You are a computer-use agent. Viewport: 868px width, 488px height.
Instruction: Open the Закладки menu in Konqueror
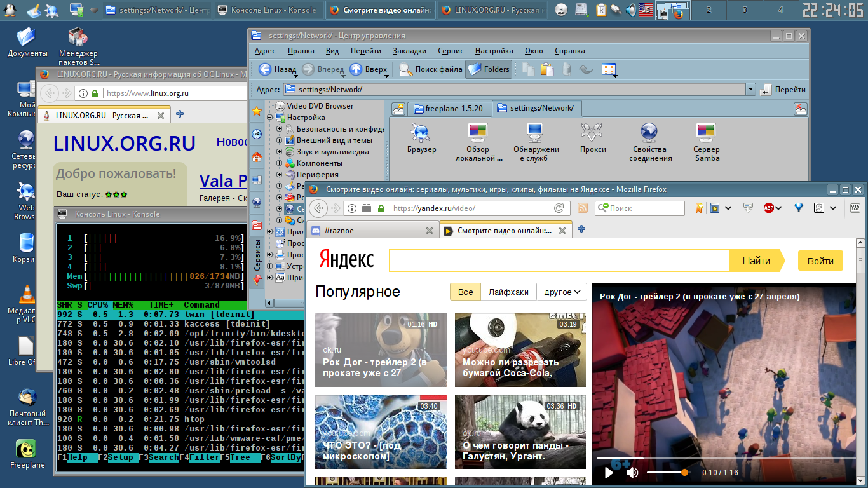pos(409,51)
